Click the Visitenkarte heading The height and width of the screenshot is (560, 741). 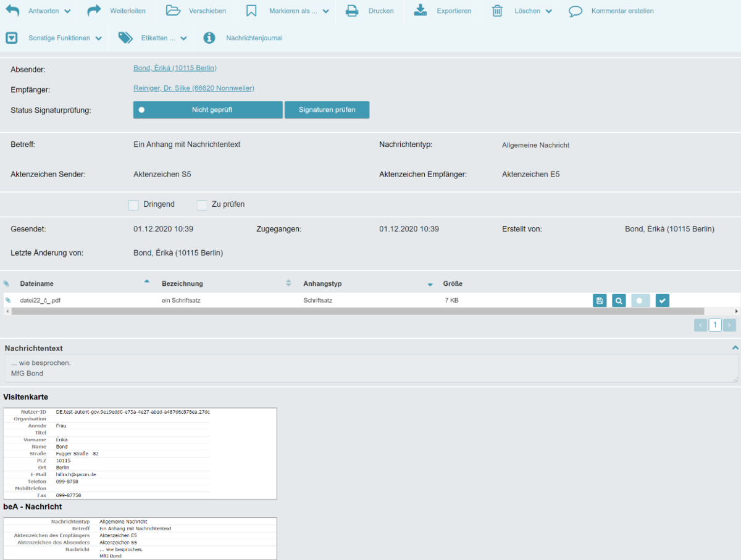click(26, 397)
